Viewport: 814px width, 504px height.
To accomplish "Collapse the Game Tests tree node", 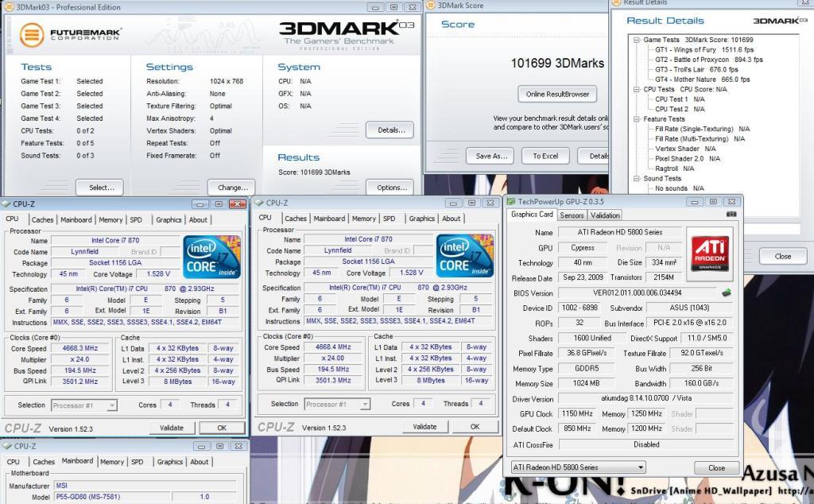I will pyautogui.click(x=637, y=40).
